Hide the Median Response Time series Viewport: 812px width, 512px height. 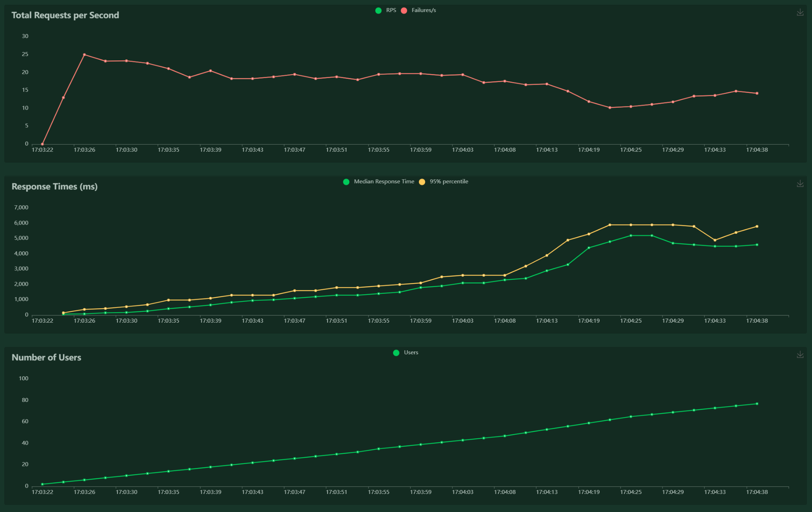tap(384, 182)
